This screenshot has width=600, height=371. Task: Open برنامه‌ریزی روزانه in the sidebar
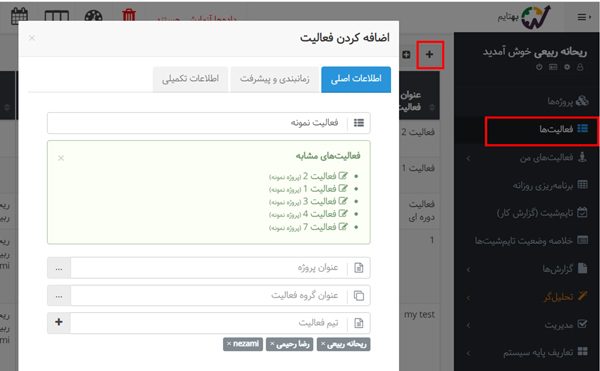tap(550, 185)
